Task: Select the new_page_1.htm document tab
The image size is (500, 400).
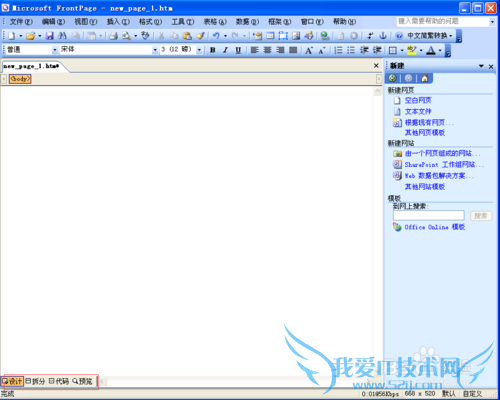Action: tap(32, 66)
